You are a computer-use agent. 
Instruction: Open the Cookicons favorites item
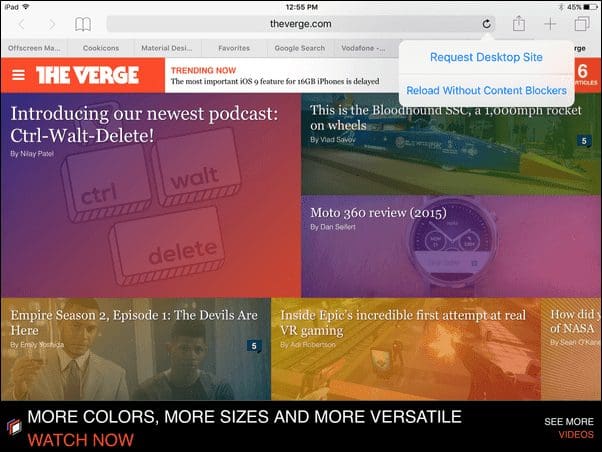pos(101,48)
